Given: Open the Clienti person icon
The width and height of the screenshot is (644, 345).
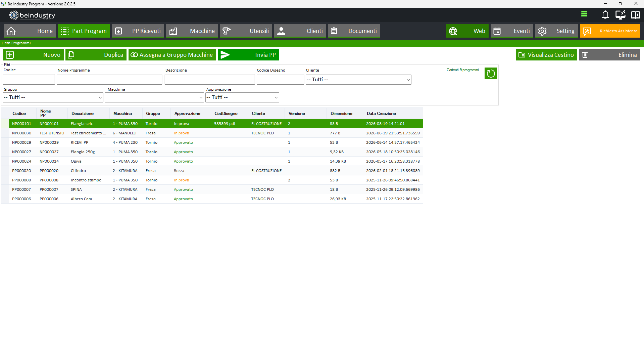Looking at the screenshot, I should click(x=281, y=31).
